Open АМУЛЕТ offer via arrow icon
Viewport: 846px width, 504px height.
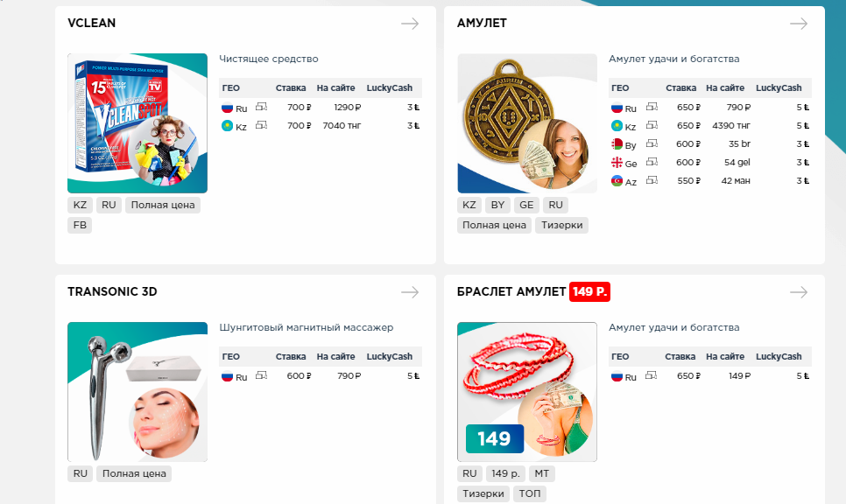point(799,24)
